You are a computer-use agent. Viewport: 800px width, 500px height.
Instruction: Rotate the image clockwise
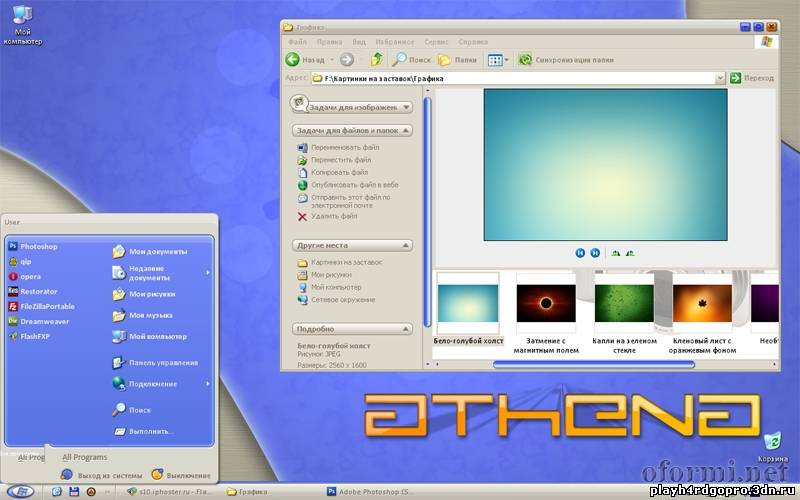click(x=616, y=253)
